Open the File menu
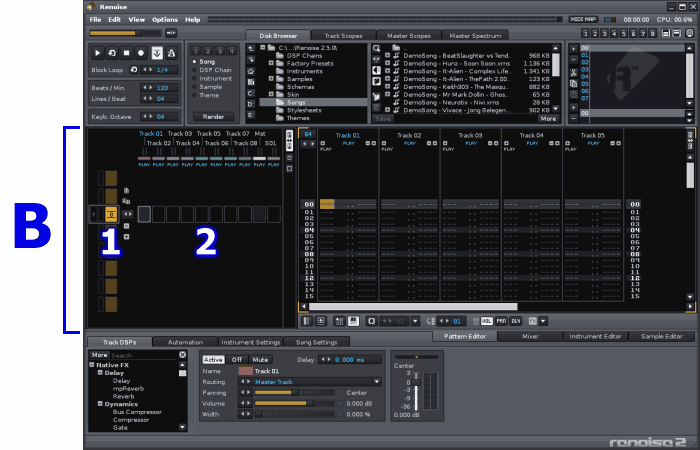700x450 pixels. [95, 20]
